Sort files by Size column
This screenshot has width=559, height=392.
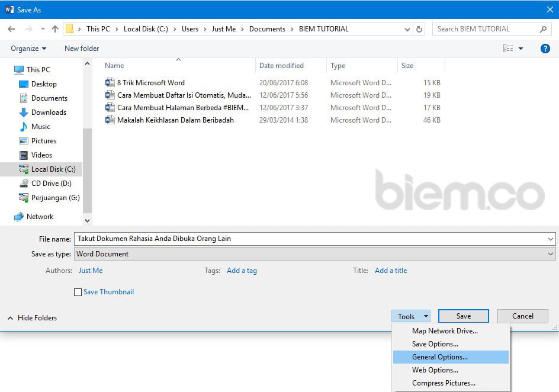click(407, 66)
